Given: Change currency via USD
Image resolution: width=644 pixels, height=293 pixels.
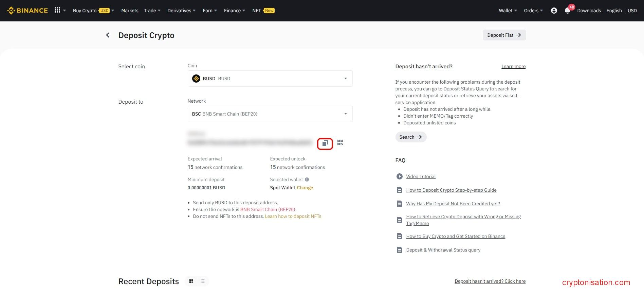Looking at the screenshot, I should tap(632, 11).
